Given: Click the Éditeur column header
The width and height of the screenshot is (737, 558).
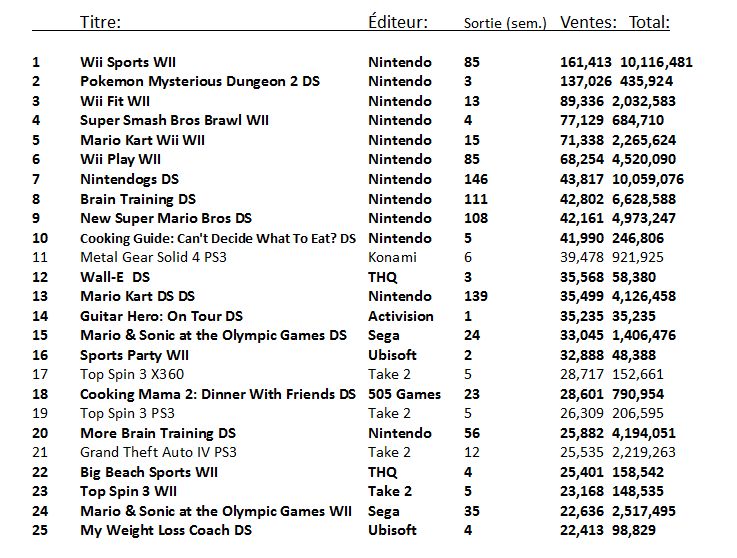Looking at the screenshot, I should click(x=398, y=22).
